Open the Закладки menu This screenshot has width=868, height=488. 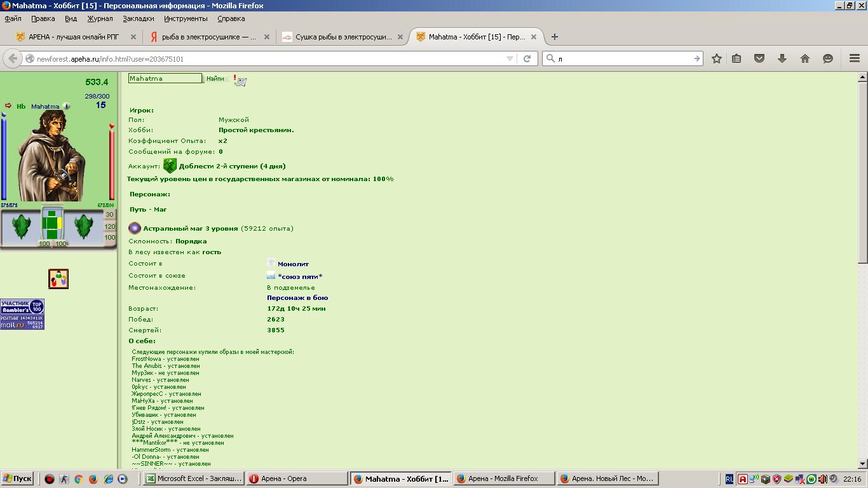(x=139, y=18)
